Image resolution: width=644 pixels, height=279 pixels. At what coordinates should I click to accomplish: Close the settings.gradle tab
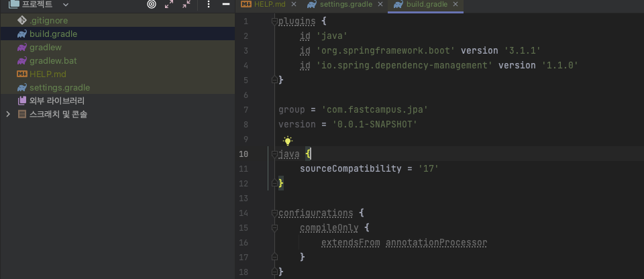380,5
